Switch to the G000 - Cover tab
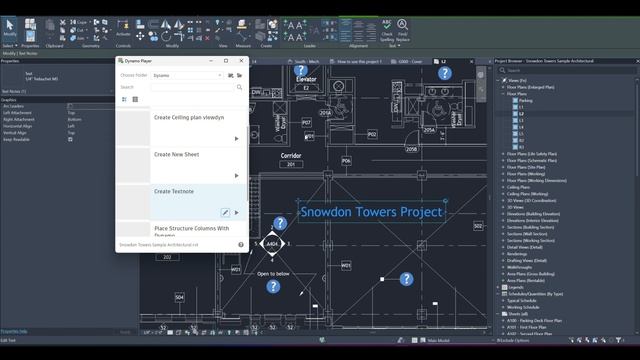 [407, 62]
